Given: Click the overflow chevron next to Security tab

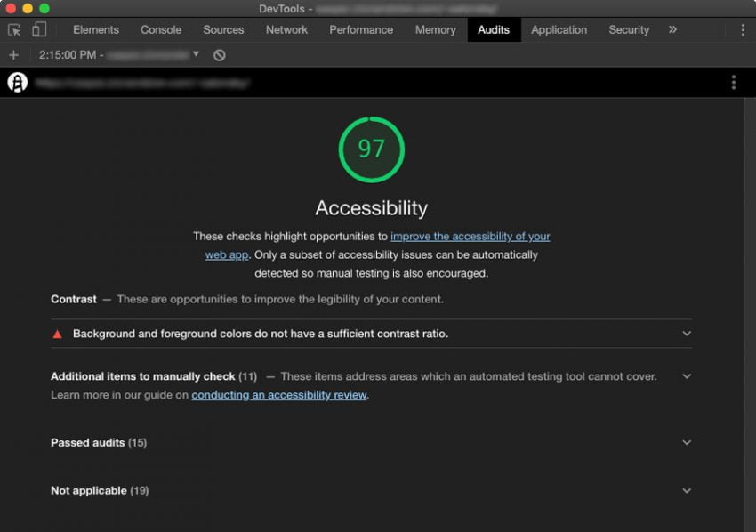Looking at the screenshot, I should (x=673, y=29).
